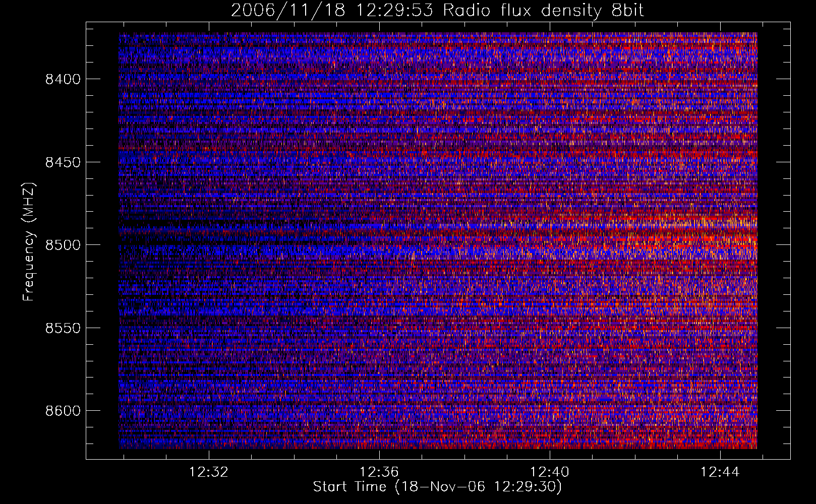Click the 12:44 time tick label
The height and width of the screenshot is (504, 816).
click(x=720, y=472)
